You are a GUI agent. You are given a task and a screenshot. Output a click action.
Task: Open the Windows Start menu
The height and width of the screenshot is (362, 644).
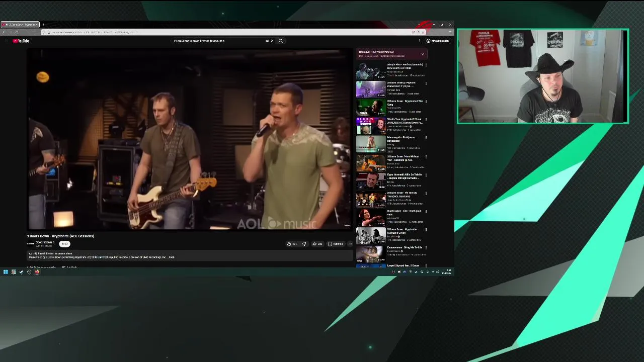click(x=6, y=272)
